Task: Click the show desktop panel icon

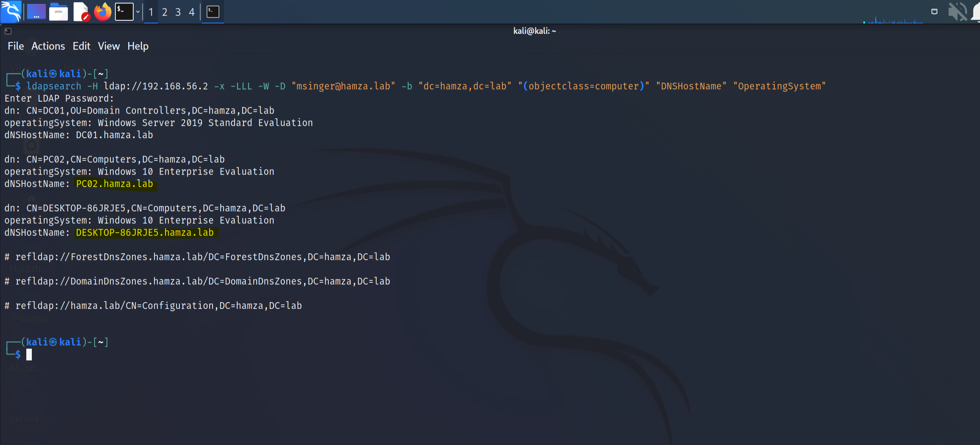Action: coord(36,11)
